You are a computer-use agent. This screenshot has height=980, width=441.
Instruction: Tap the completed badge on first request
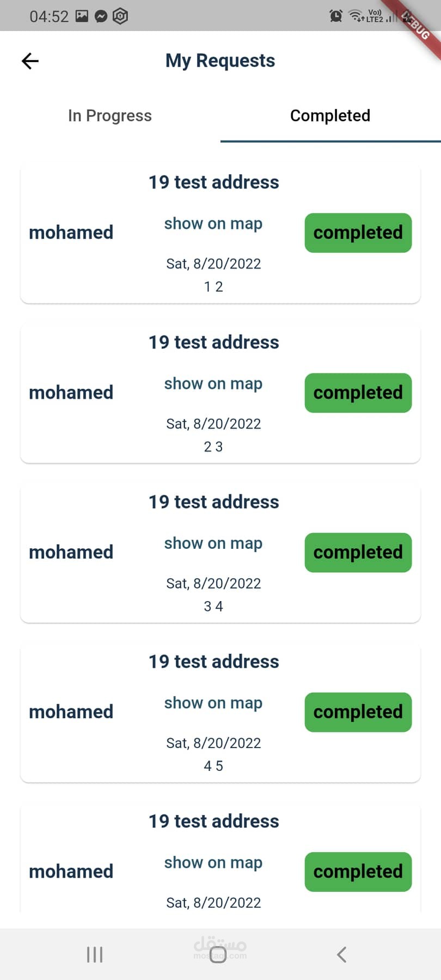click(358, 233)
